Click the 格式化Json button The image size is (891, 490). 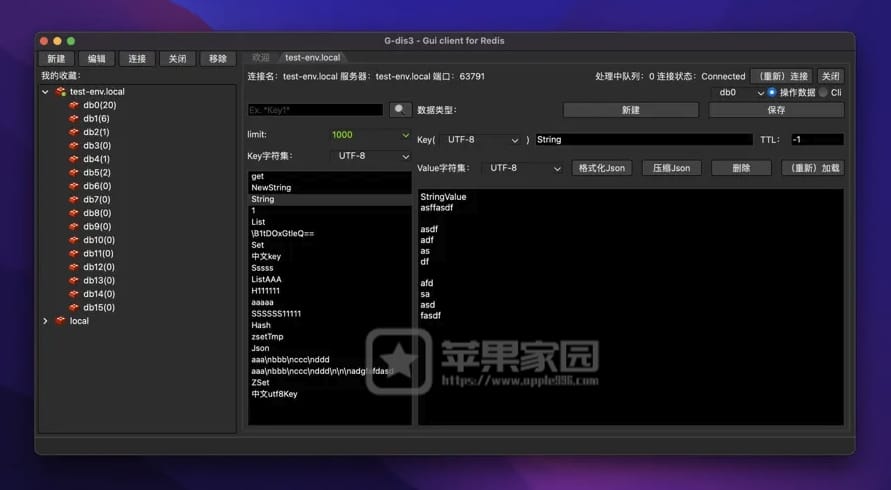(x=602, y=168)
